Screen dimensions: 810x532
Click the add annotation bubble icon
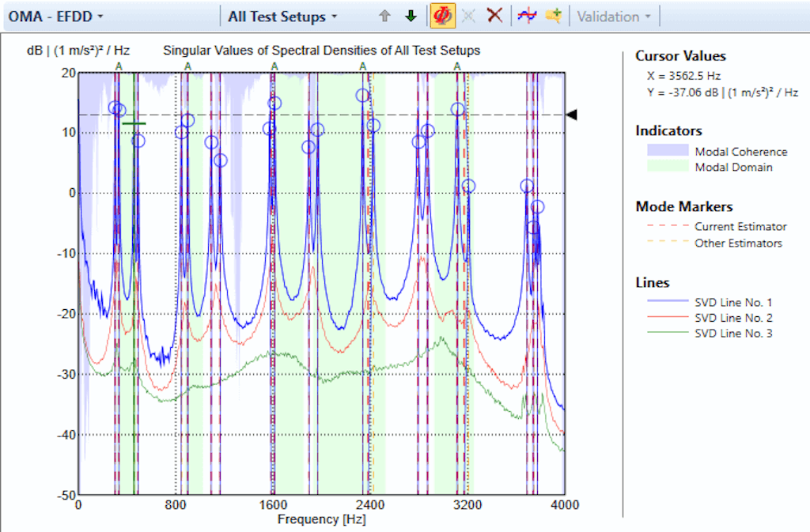coord(553,16)
